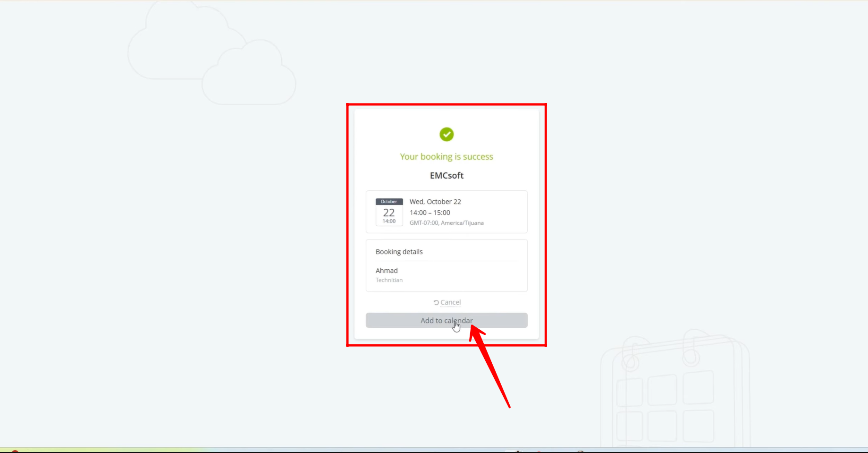Click the 14:00 – 15:00 time range
Screen dimensions: 868x453
tap(430, 213)
